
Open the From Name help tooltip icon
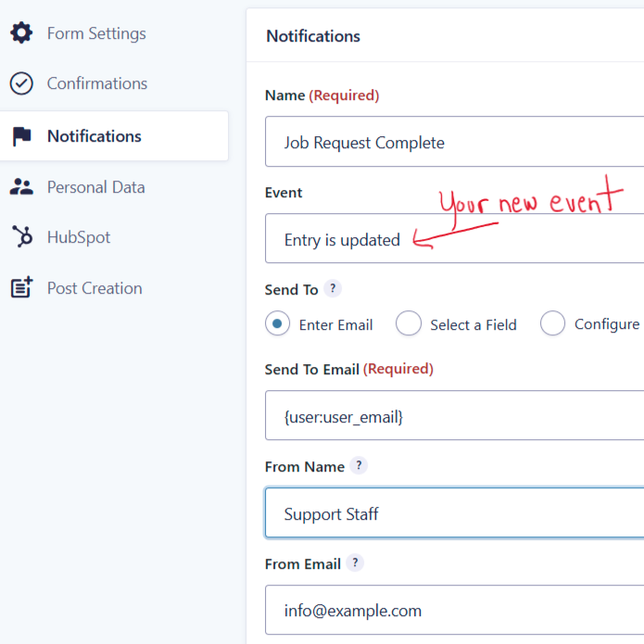[359, 466]
